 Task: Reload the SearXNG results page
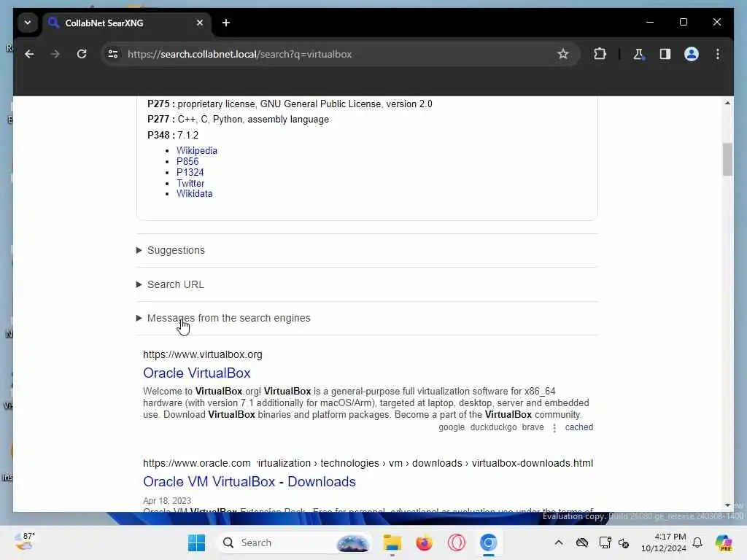[x=82, y=54]
